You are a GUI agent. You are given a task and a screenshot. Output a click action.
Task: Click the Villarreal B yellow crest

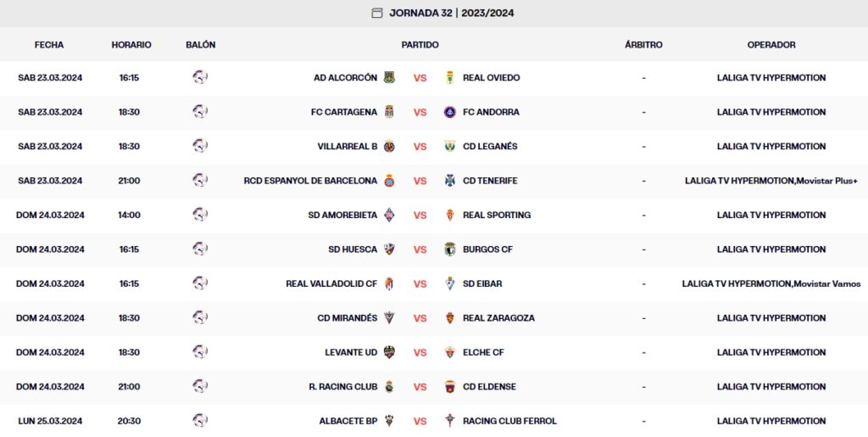click(389, 147)
